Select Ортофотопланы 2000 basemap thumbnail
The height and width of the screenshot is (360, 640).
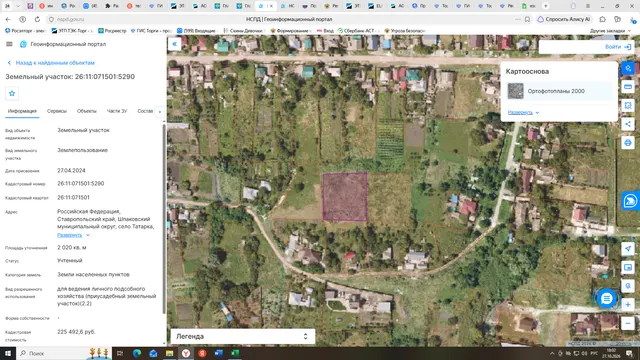pyautogui.click(x=516, y=91)
